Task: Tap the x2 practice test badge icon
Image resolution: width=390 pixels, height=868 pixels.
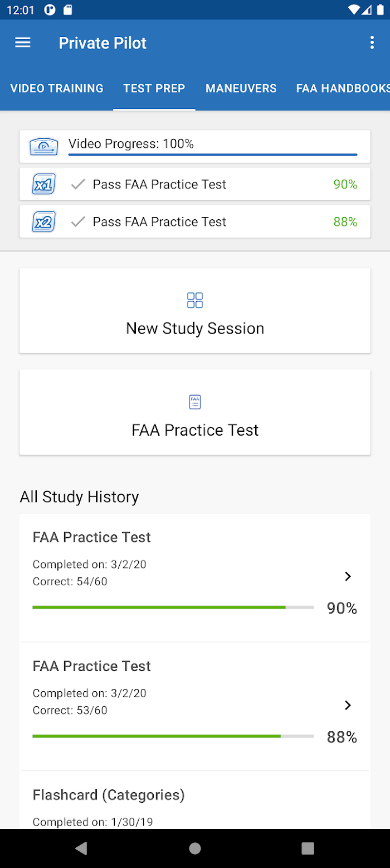Action: pos(44,221)
